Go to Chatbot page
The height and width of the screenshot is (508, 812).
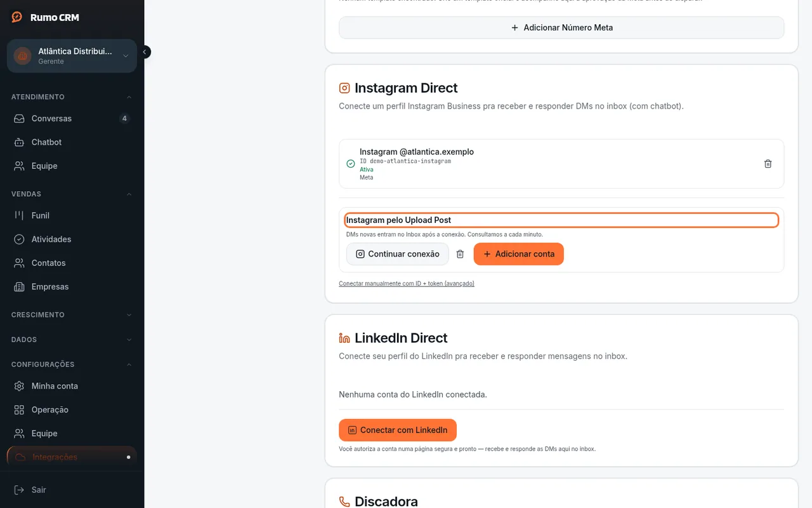click(72, 142)
